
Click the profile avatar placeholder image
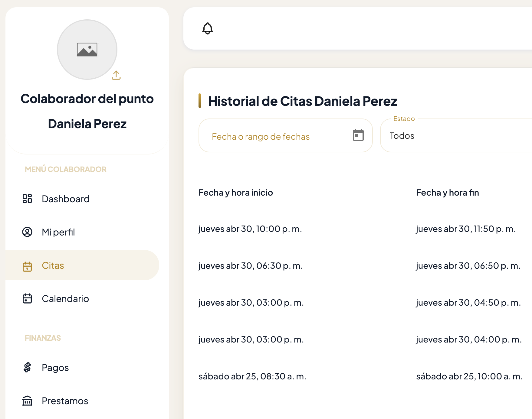[x=87, y=50]
